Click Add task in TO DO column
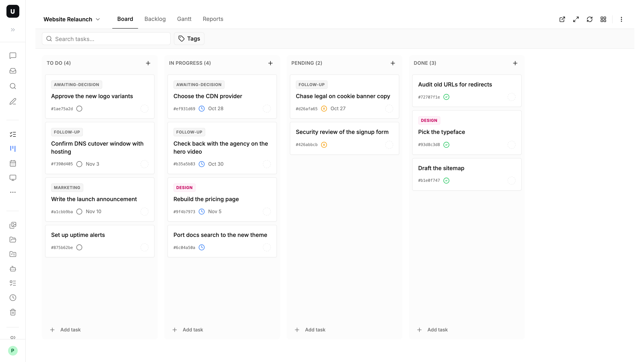This screenshot has height=362, width=644. pos(65,330)
